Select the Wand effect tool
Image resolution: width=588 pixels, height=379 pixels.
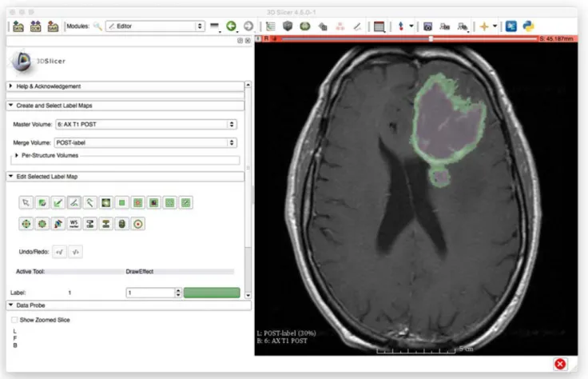(x=90, y=202)
